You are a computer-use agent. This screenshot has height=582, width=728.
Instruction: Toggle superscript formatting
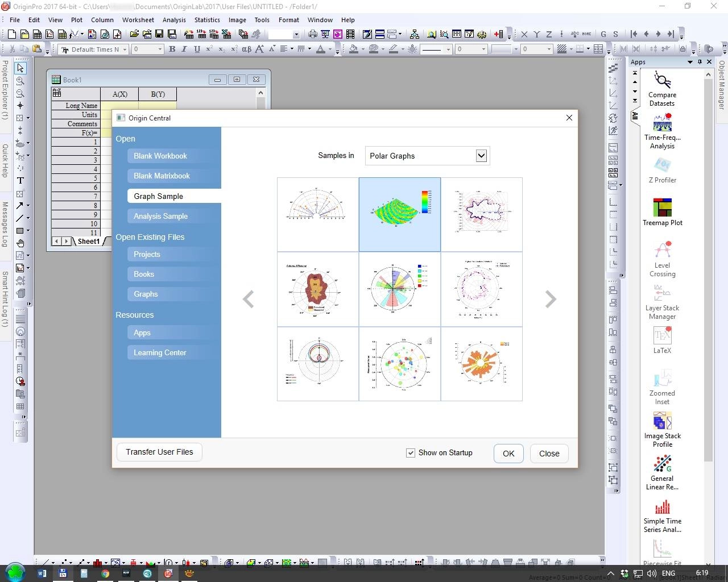point(209,49)
